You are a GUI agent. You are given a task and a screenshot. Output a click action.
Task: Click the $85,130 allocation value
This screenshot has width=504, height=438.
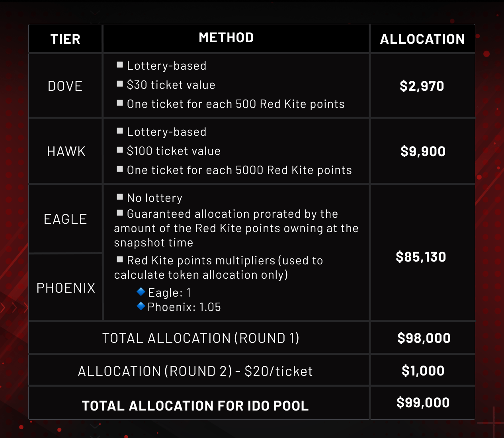coord(421,257)
